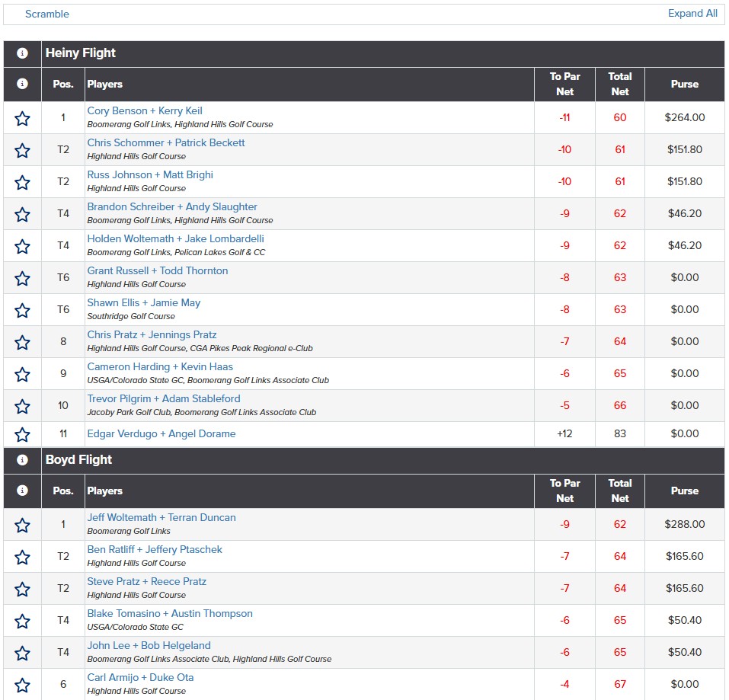Click info icon in Boyd Flight column header
729x700 pixels.
(22, 491)
